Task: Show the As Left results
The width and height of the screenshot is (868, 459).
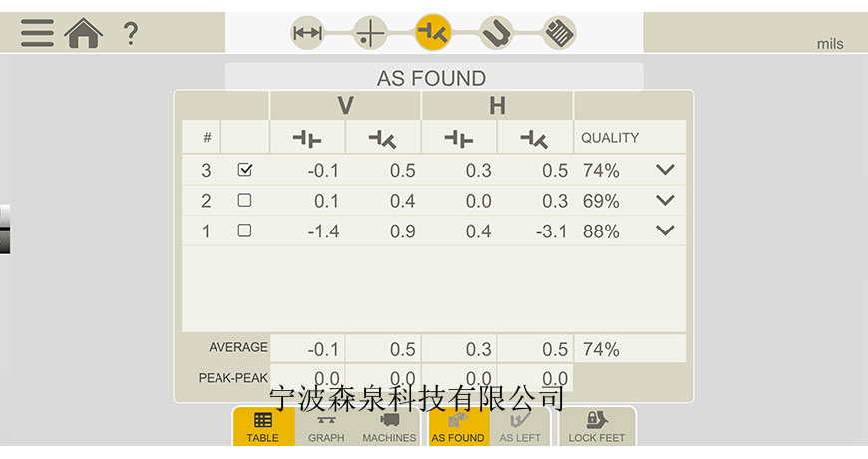Action: (520, 427)
